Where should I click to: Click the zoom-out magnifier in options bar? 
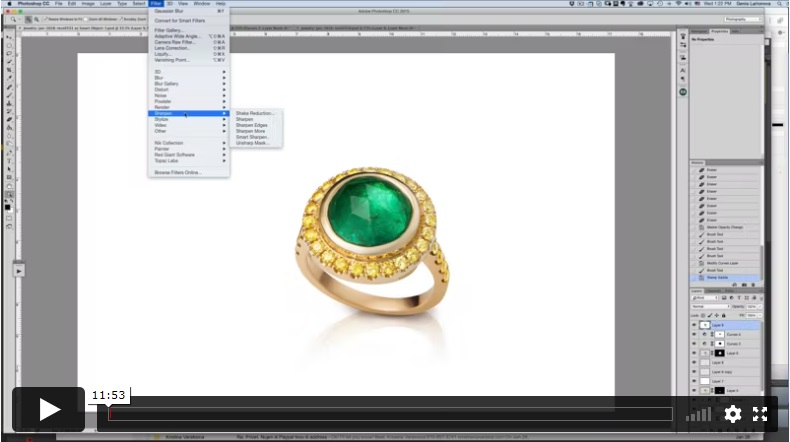(36, 19)
